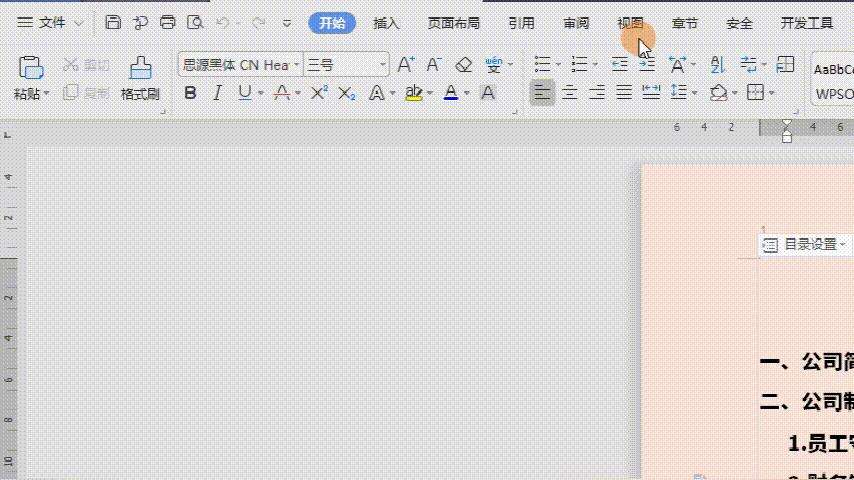Click the distributed alignment icon
Viewport: 854px width, 480px height.
coord(651,93)
